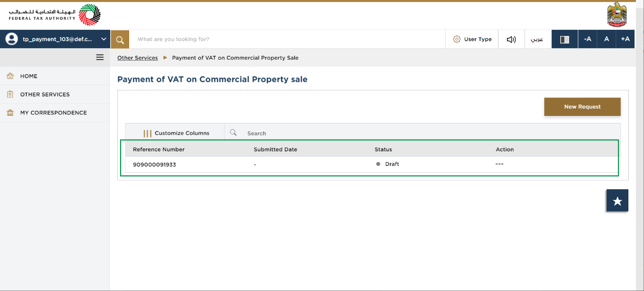Reset font size with A
The height and width of the screenshot is (291, 644).
click(x=606, y=39)
